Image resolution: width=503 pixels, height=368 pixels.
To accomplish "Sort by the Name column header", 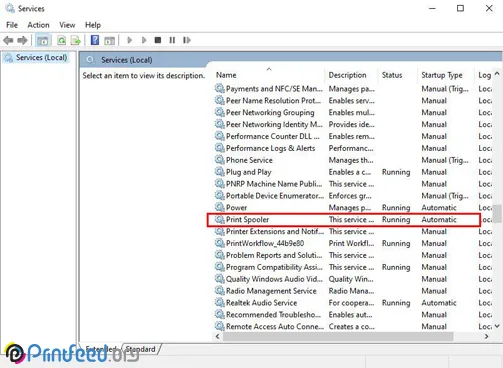I will (x=269, y=75).
